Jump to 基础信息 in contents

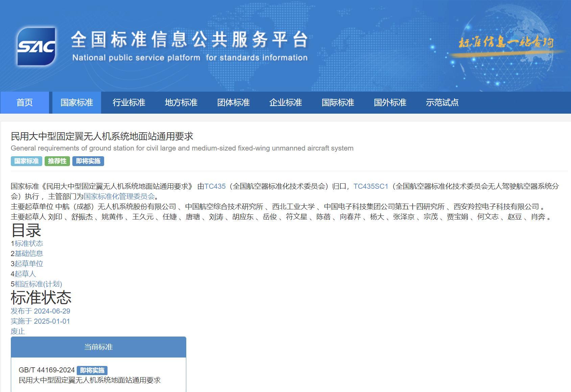pos(29,254)
